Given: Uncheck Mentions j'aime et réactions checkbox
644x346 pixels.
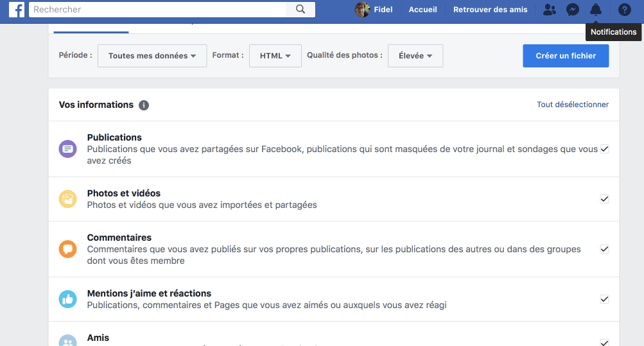Looking at the screenshot, I should 604,299.
